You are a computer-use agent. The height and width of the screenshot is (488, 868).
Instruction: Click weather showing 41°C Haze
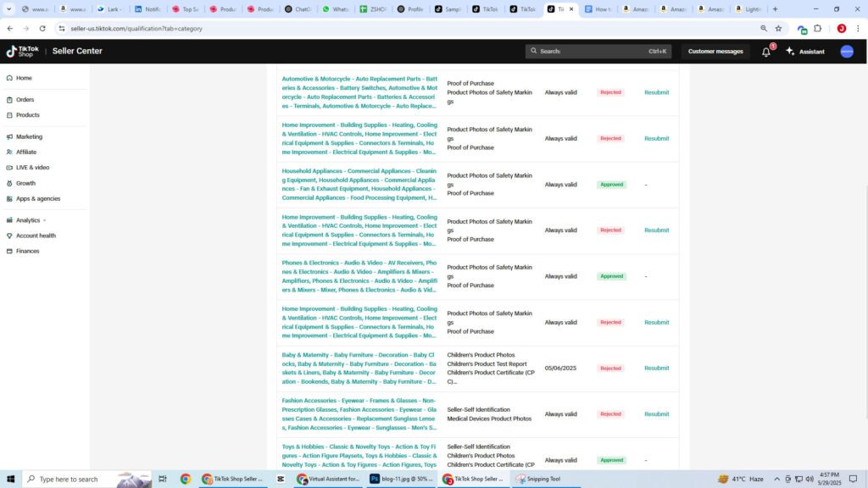741,480
